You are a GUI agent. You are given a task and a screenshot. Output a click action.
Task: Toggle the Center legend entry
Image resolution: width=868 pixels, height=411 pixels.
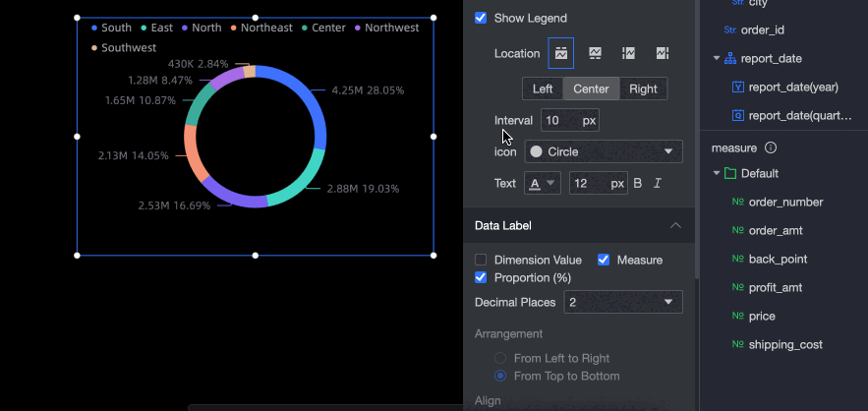click(x=323, y=28)
